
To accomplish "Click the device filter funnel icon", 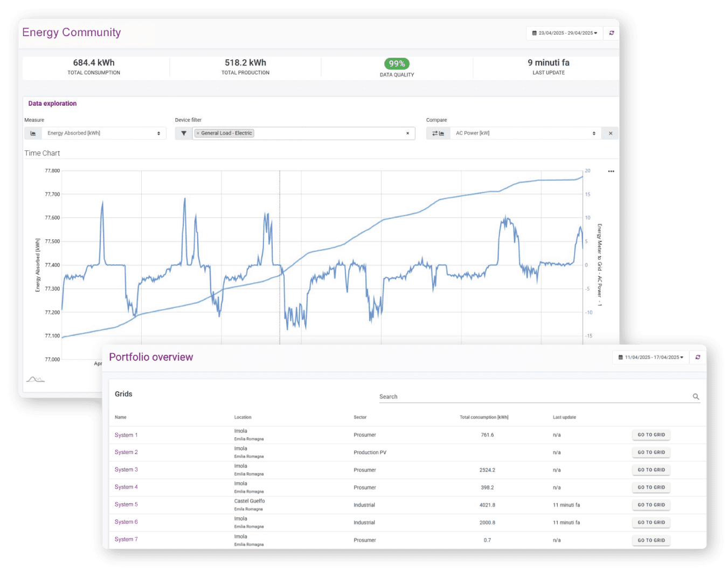I will 184,133.
